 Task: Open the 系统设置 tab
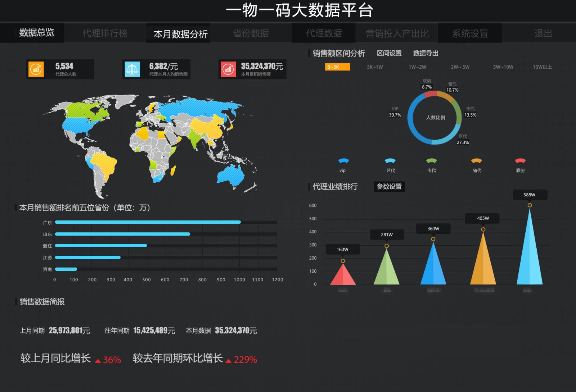470,33
